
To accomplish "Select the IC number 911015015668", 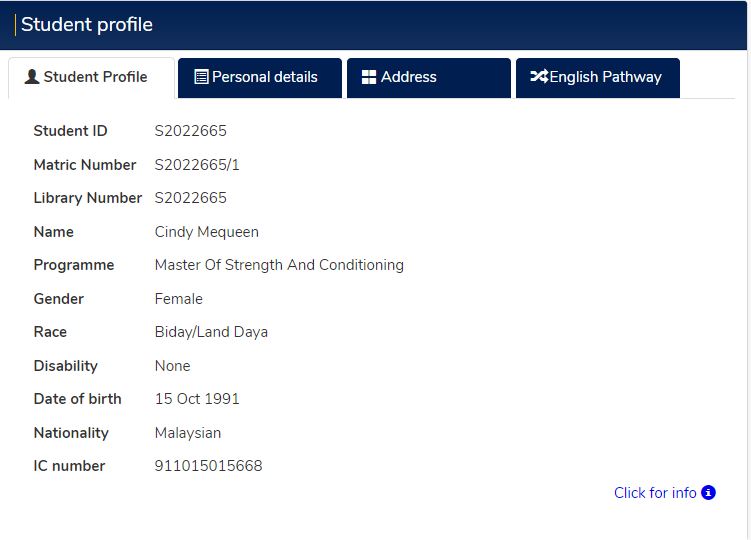I will click(208, 466).
